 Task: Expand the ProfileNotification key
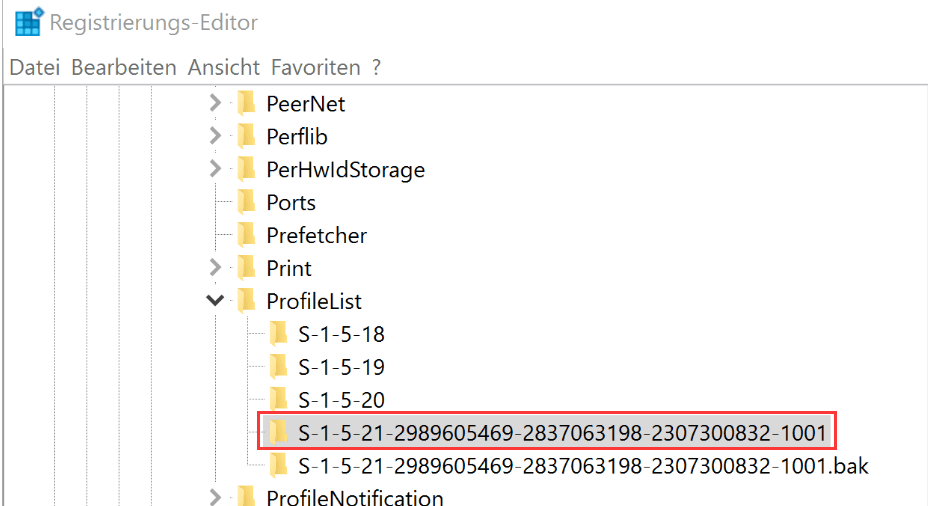pyautogui.click(x=214, y=497)
